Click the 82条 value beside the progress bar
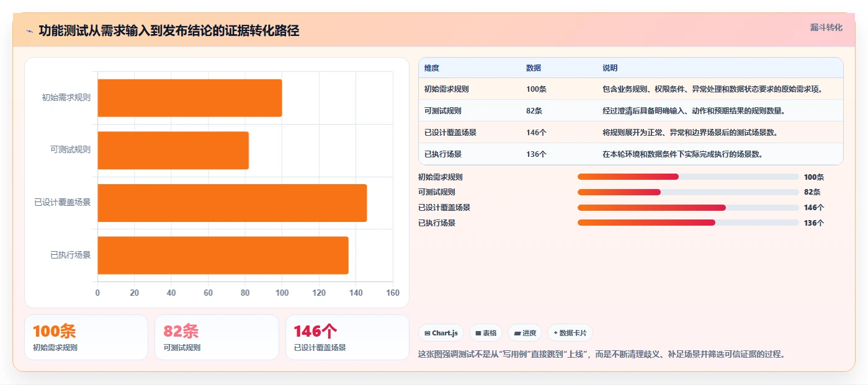This screenshot has height=385, width=868. (x=812, y=192)
